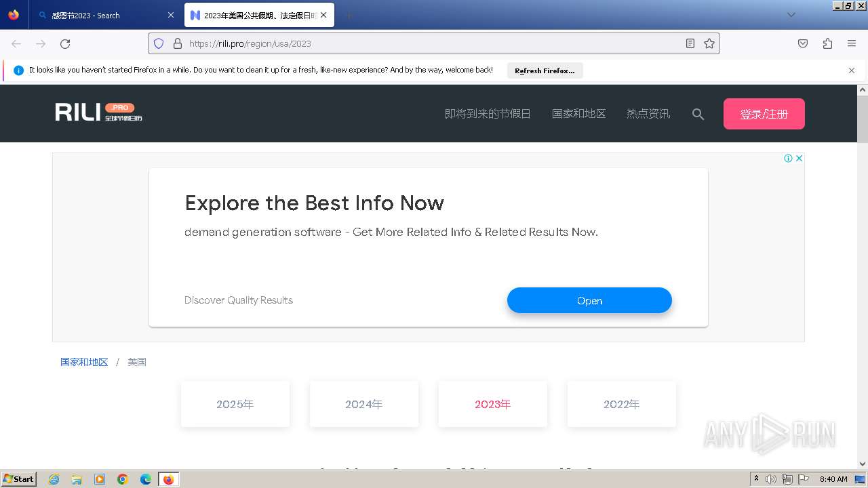Viewport: 868px width, 488px height.
Task: Go back with the back arrow
Action: point(16,43)
